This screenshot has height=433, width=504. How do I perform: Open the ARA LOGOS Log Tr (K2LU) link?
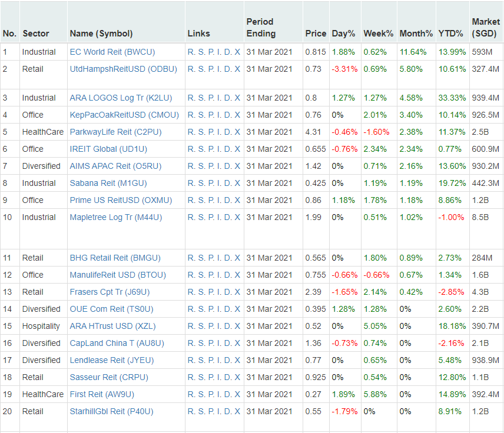(121, 98)
